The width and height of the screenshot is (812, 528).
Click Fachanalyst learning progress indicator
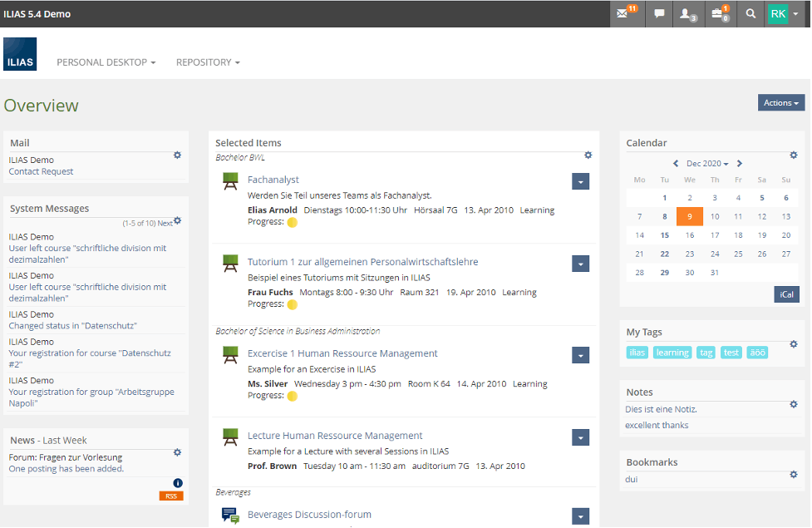292,222
